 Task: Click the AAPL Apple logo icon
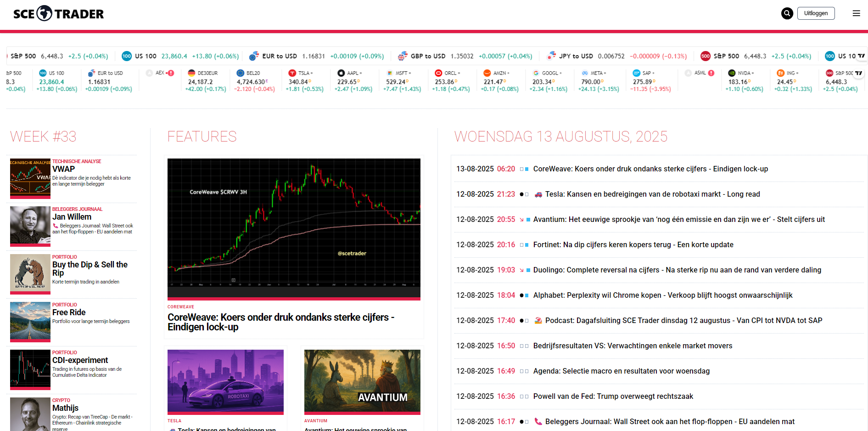click(341, 73)
